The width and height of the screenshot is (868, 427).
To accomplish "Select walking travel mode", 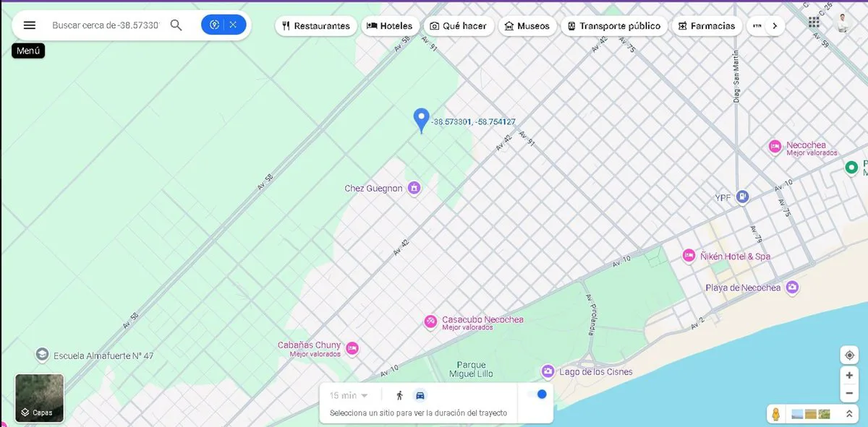I will pos(399,395).
